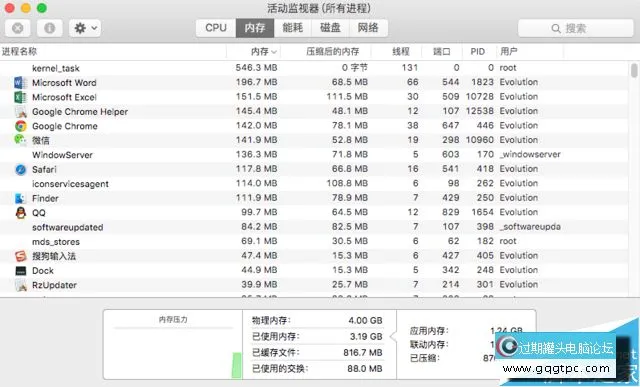Click the Dock process icon

[20, 271]
